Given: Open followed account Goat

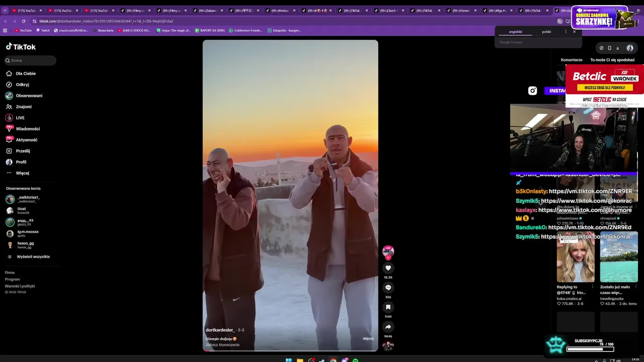Looking at the screenshot, I should click(22, 211).
